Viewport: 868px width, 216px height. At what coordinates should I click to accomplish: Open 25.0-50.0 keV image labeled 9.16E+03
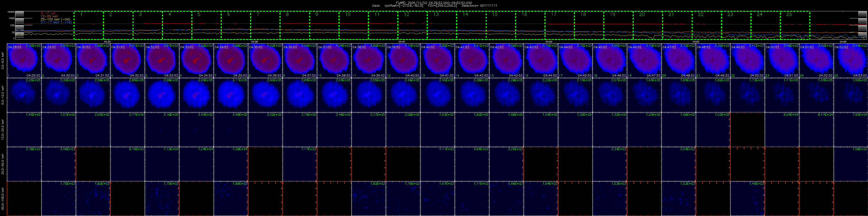click(127, 164)
